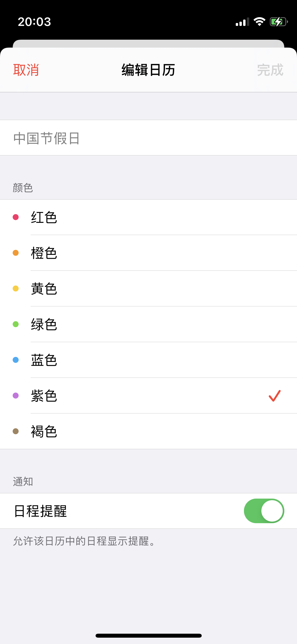Screen dimensions: 297x644
Task: Select the 绿色 color row
Action: [44, 324]
